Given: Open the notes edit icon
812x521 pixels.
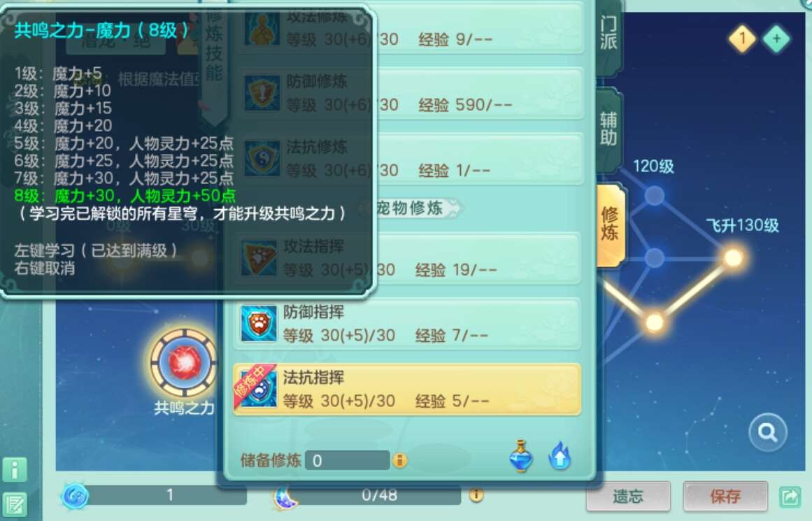Looking at the screenshot, I should (x=15, y=505).
